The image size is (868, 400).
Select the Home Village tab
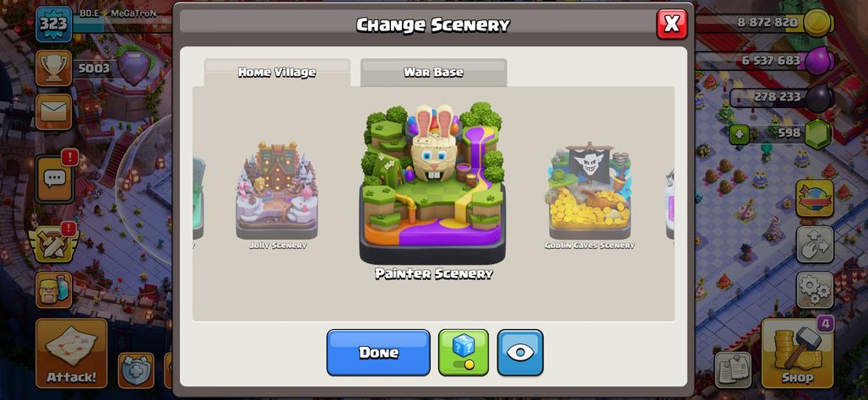pyautogui.click(x=277, y=73)
